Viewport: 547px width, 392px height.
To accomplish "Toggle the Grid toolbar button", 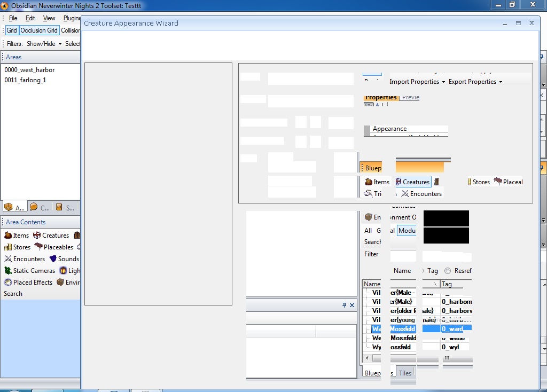I will click(x=12, y=30).
